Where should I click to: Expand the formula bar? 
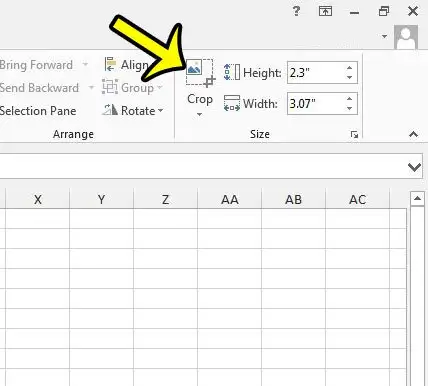414,166
